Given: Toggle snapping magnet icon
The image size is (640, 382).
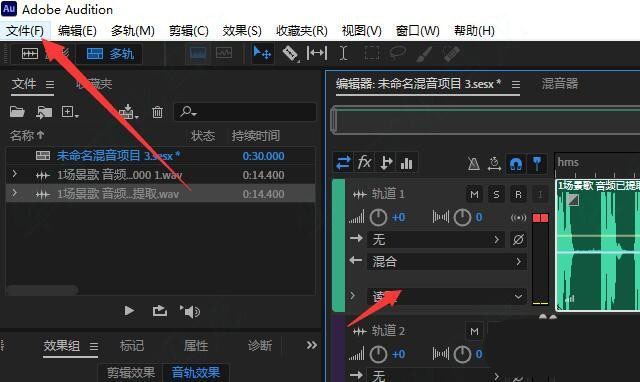Looking at the screenshot, I should click(516, 164).
